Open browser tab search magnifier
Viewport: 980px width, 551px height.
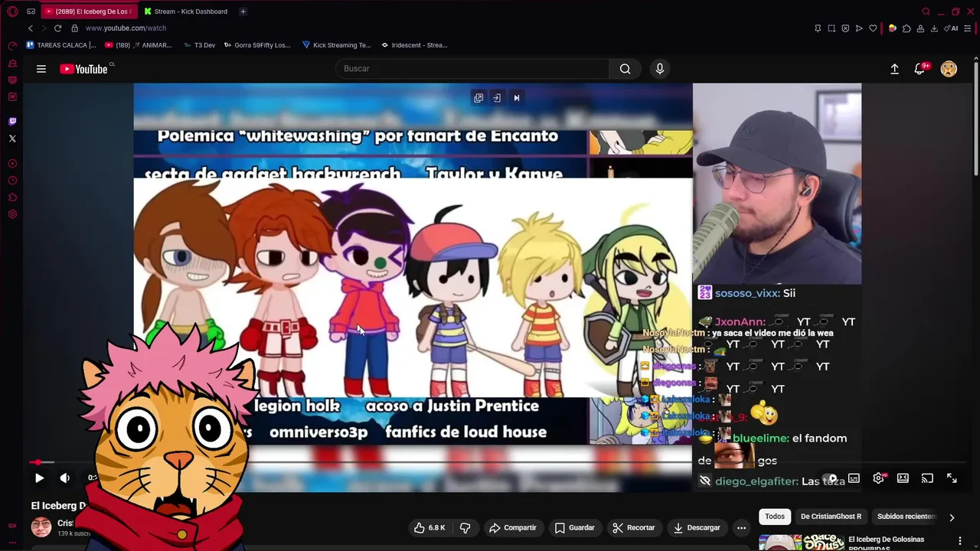click(926, 11)
